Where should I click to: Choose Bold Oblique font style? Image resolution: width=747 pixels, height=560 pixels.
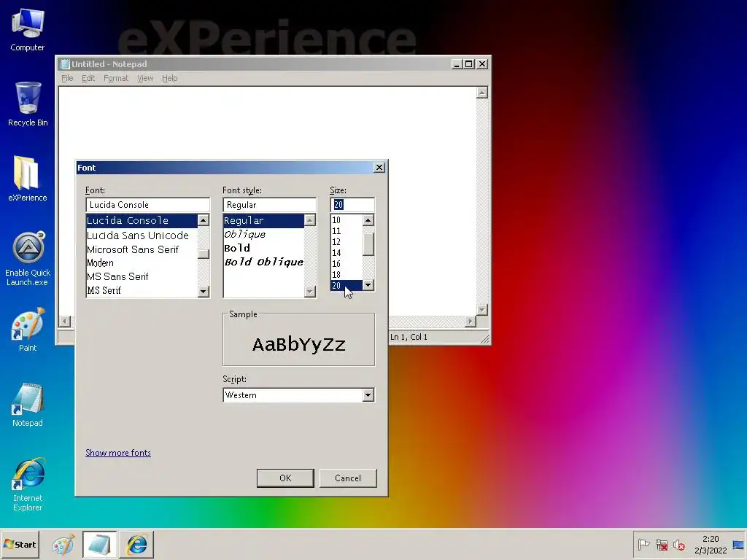click(263, 262)
